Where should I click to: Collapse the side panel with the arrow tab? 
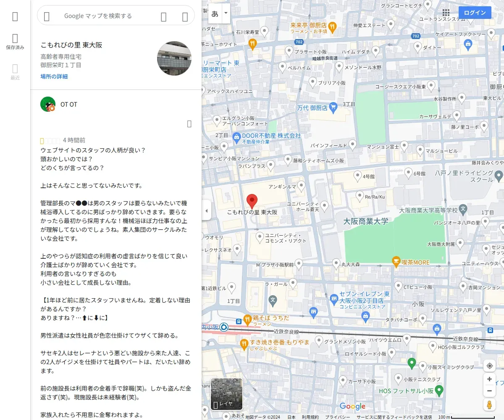tap(206, 210)
